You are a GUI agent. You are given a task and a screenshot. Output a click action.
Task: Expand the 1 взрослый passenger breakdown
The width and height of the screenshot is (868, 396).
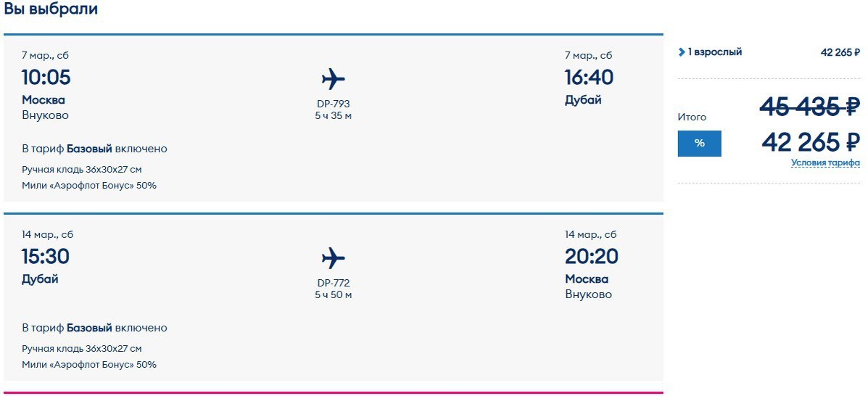click(714, 52)
